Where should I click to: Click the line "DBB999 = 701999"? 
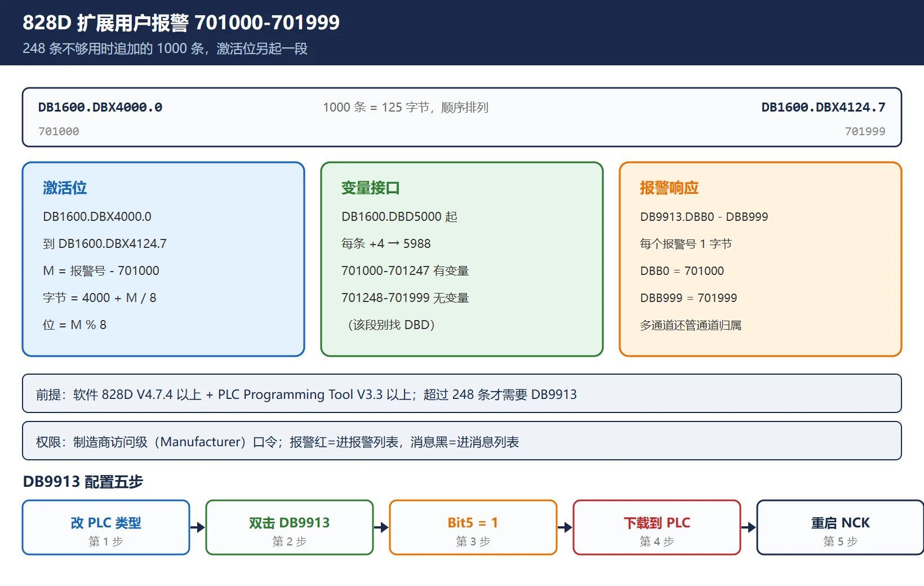coord(688,298)
